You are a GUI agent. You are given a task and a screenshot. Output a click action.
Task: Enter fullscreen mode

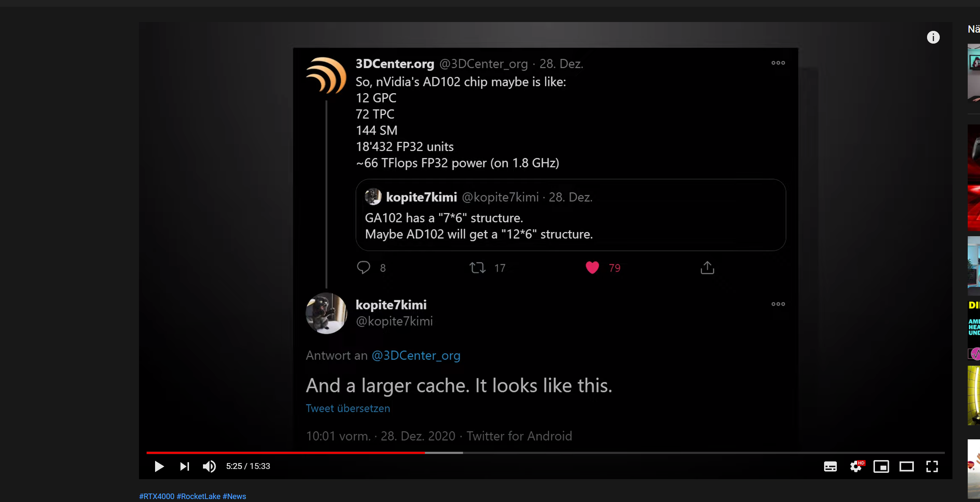point(932,466)
